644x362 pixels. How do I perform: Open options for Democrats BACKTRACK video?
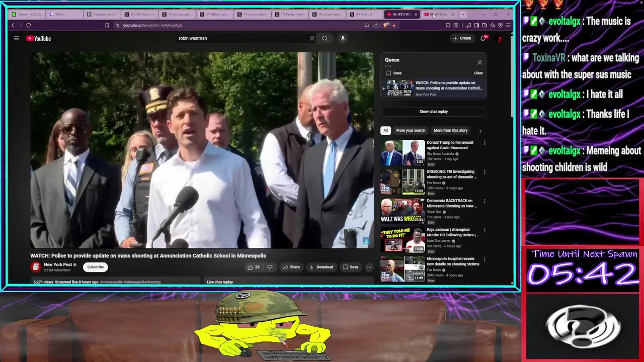coord(485,202)
